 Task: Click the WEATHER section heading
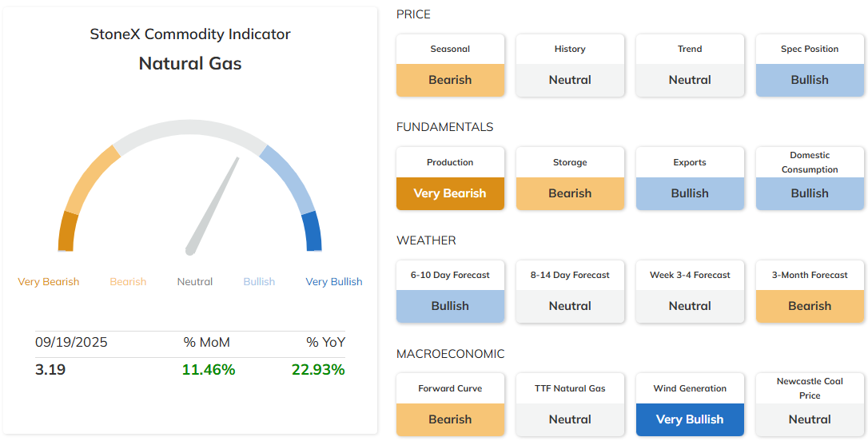tap(426, 240)
